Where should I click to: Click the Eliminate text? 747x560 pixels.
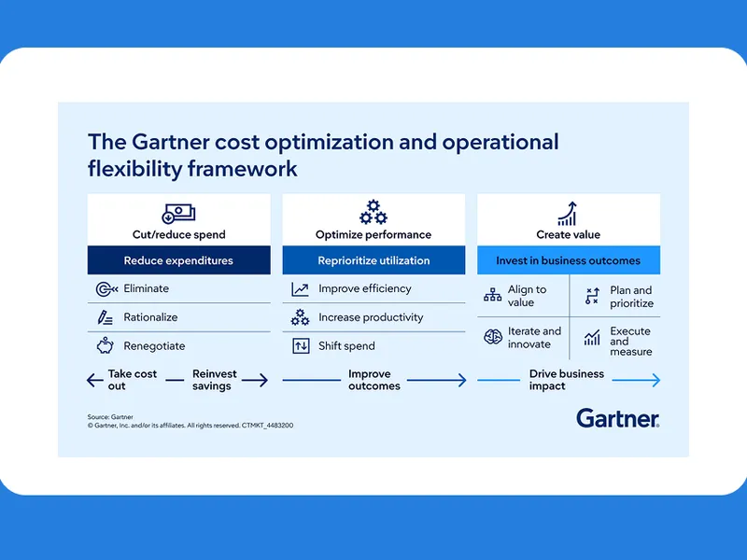pyautogui.click(x=147, y=288)
